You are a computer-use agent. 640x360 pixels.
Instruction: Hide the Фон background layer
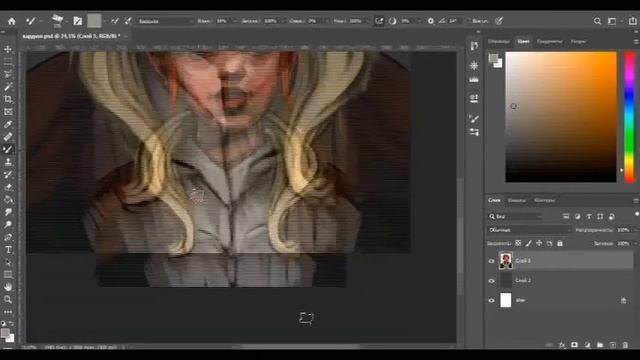click(x=491, y=300)
